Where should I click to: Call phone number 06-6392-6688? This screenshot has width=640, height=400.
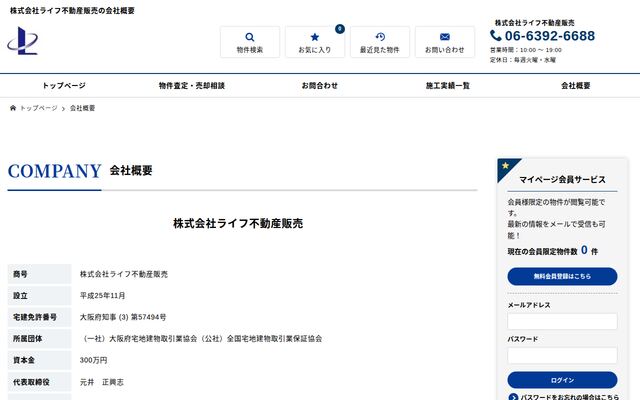[549, 36]
